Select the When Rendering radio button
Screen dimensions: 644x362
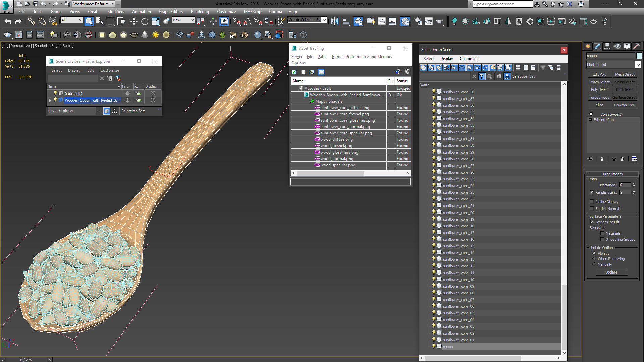594,258
